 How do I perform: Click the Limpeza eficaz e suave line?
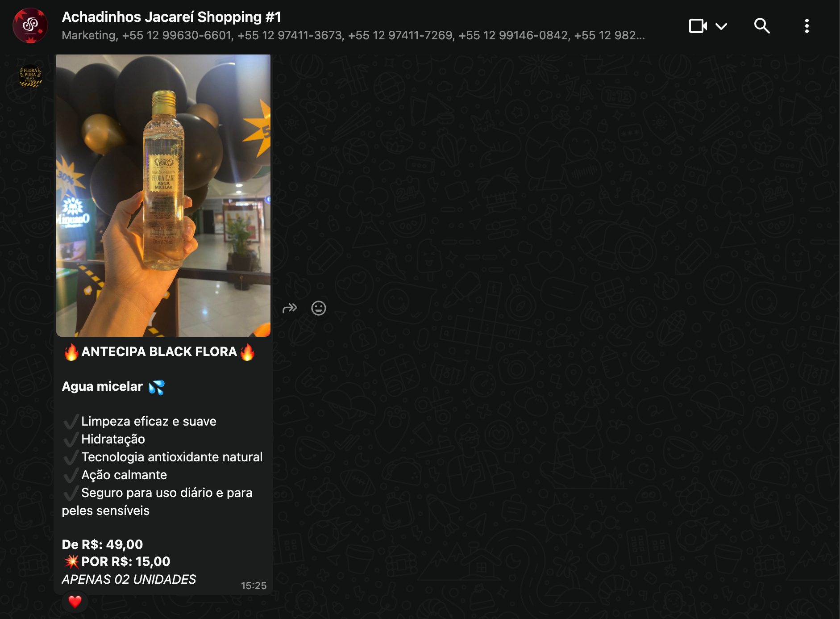click(x=149, y=421)
